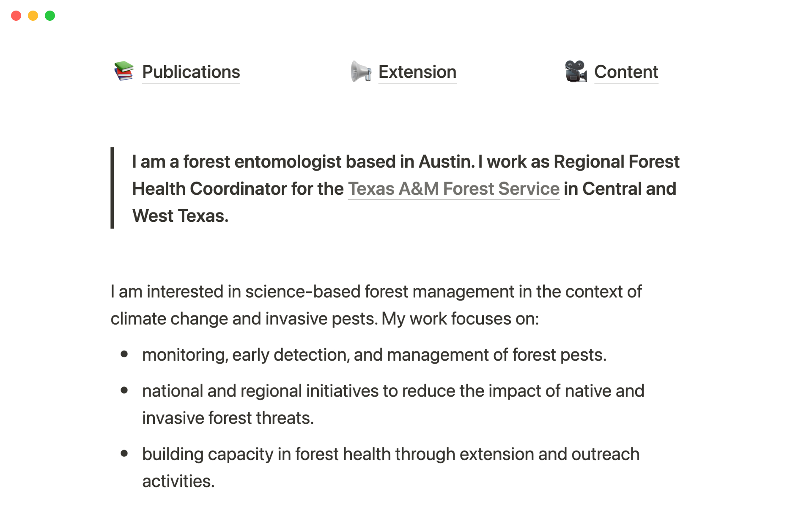Viewport: 812px width, 508px height.
Task: Open the Publications page link
Action: tap(191, 72)
